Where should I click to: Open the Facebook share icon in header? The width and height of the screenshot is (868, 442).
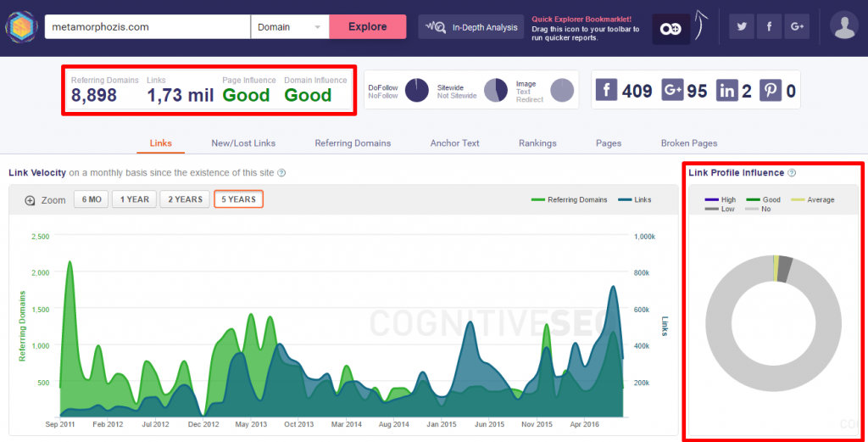click(x=769, y=26)
